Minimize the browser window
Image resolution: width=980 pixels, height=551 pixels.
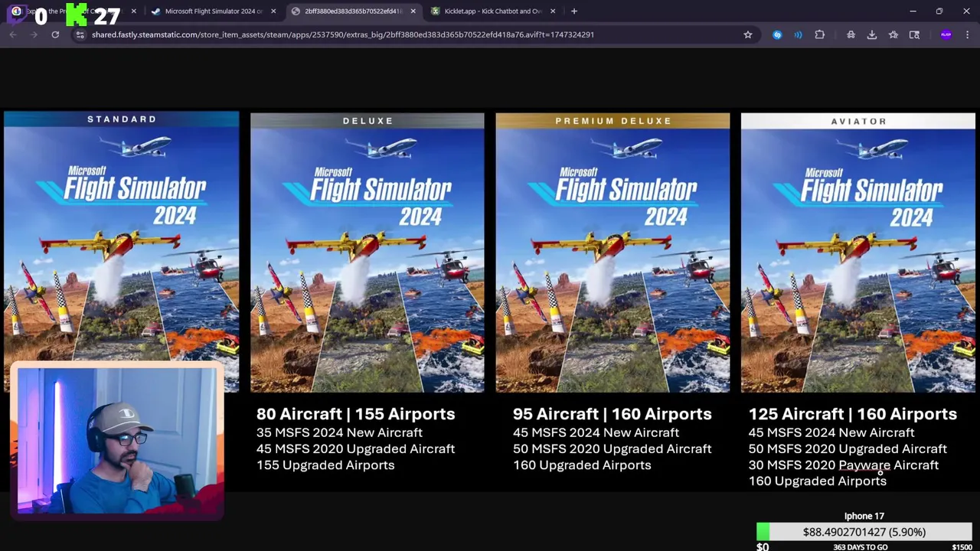click(913, 11)
